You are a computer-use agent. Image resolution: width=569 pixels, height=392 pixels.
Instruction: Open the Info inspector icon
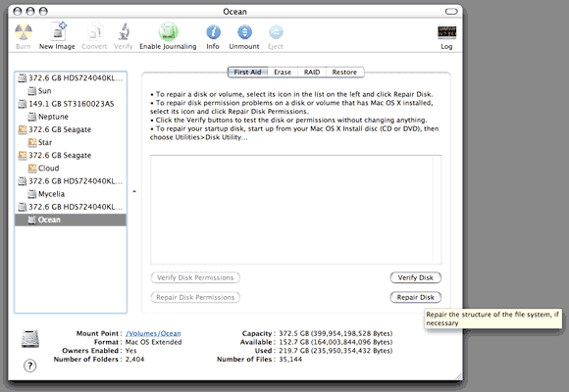point(213,32)
